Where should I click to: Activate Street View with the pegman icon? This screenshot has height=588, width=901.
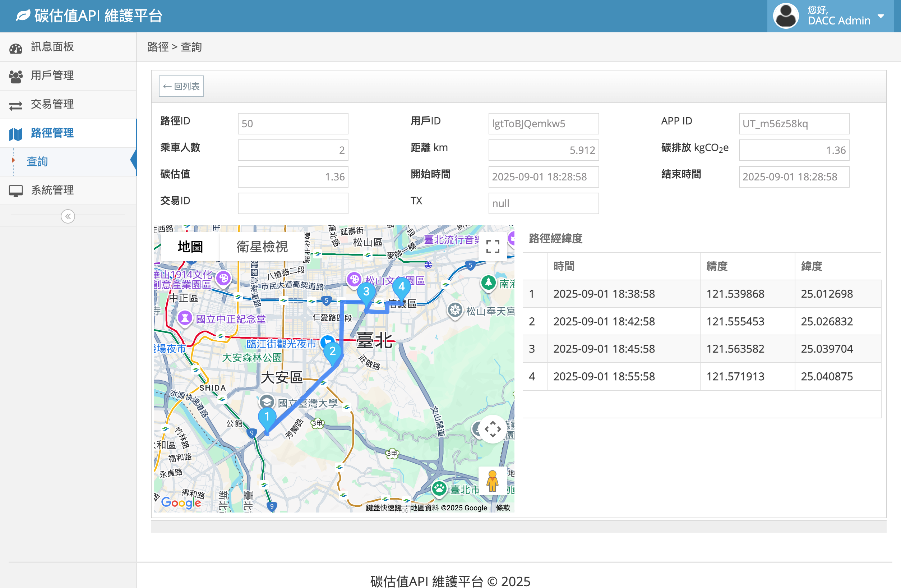492,482
